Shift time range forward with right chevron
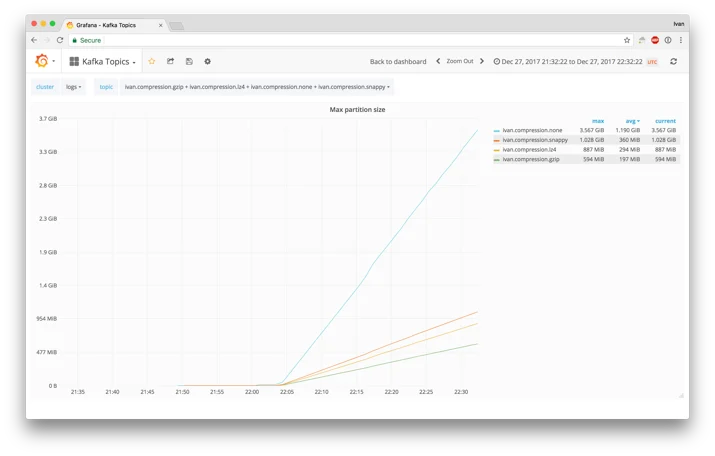This screenshot has width=715, height=456. 482,61
